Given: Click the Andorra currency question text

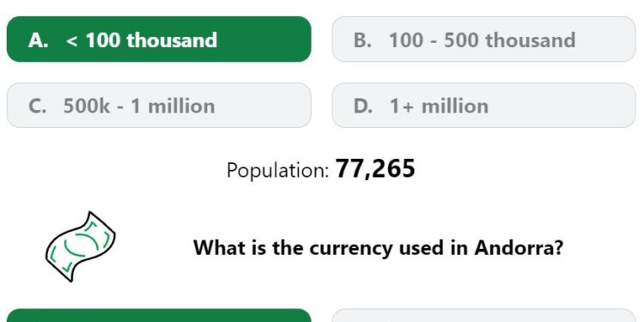Looking at the screenshot, I should click(x=378, y=247).
